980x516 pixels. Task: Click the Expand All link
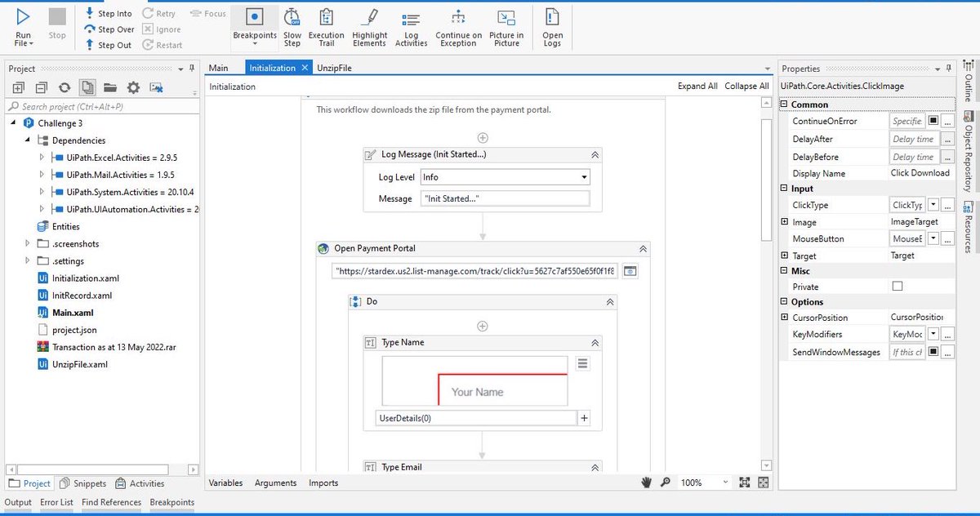[697, 87]
